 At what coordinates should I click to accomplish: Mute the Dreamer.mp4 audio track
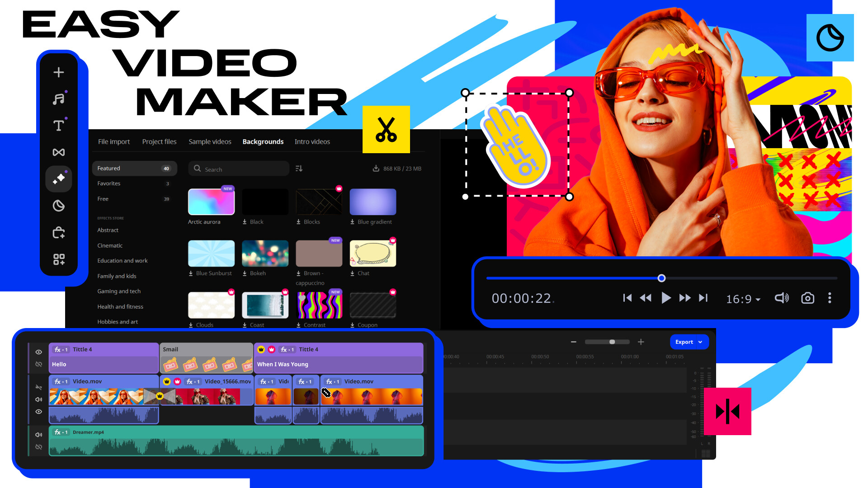point(39,435)
